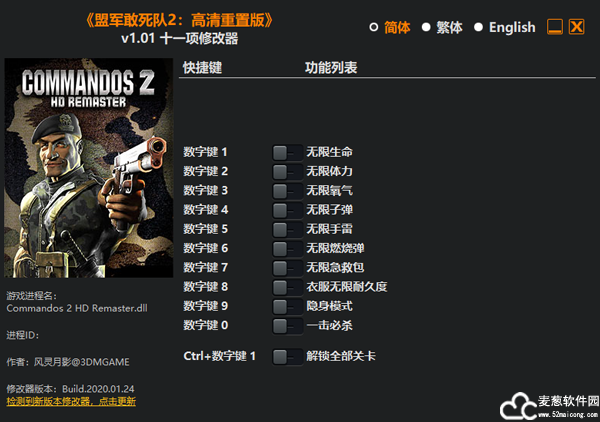Click the 进程ID label

(x=23, y=335)
